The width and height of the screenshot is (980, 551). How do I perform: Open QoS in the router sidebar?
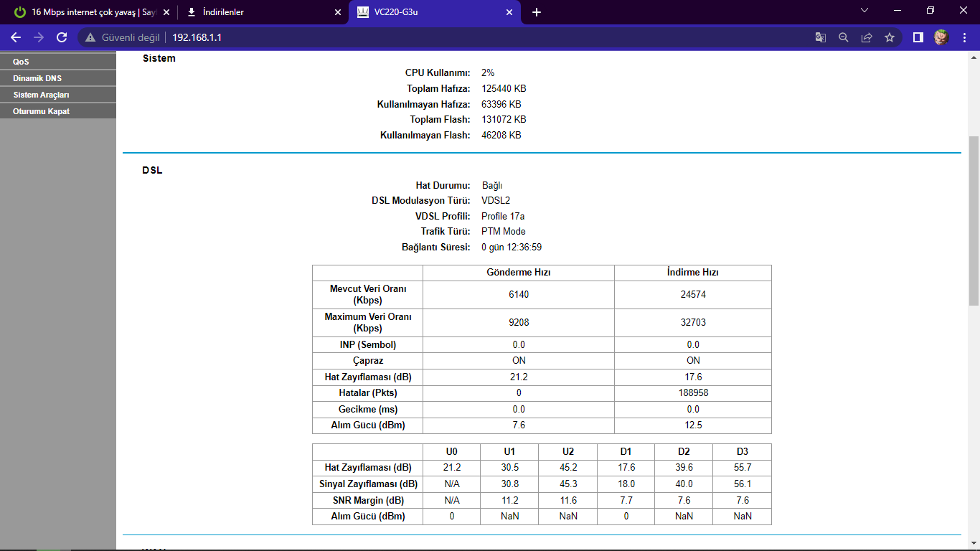point(58,62)
